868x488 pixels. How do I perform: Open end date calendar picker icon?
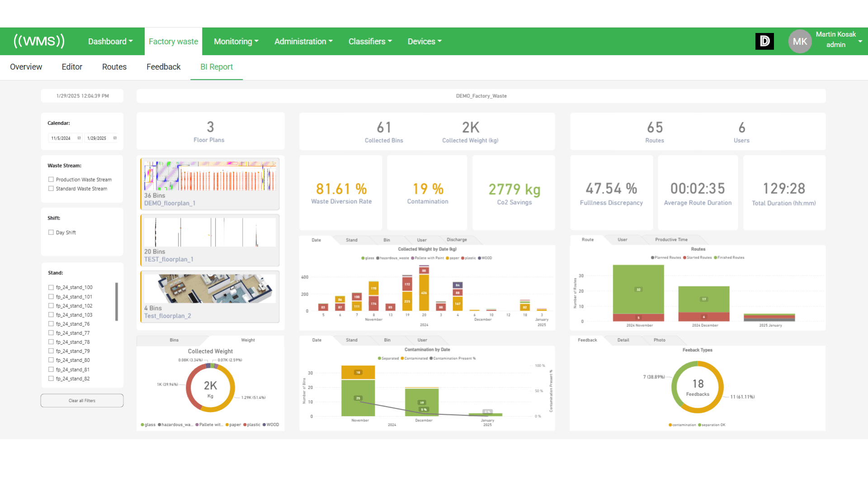(x=115, y=138)
